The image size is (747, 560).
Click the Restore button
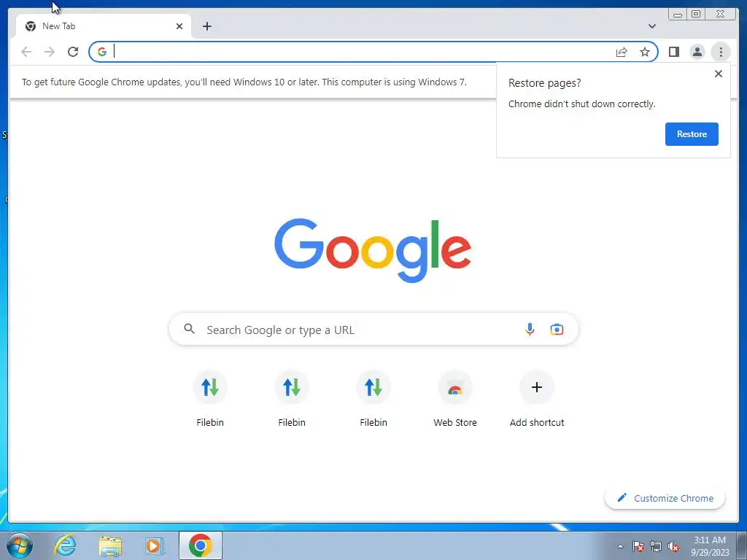click(692, 134)
